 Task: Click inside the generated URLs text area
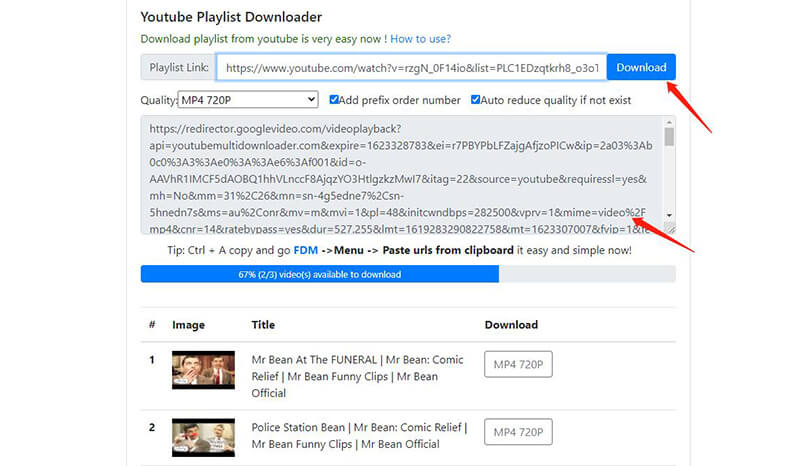[402, 175]
